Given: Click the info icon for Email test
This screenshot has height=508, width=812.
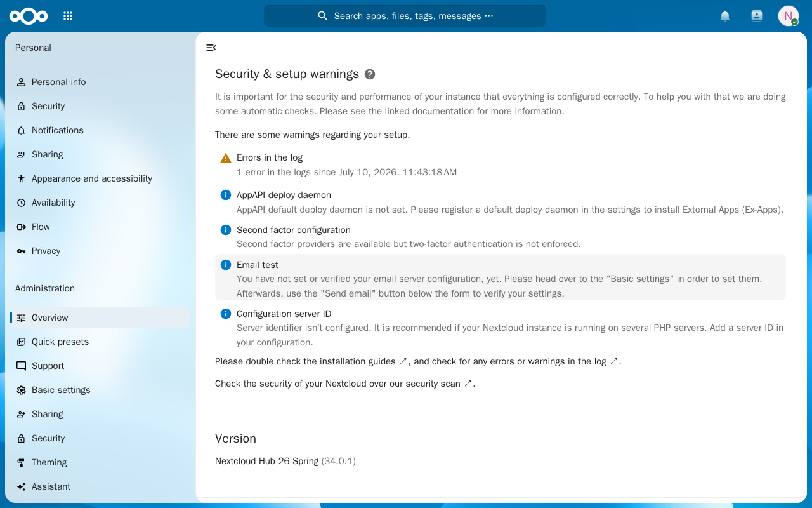Looking at the screenshot, I should pyautogui.click(x=226, y=265).
